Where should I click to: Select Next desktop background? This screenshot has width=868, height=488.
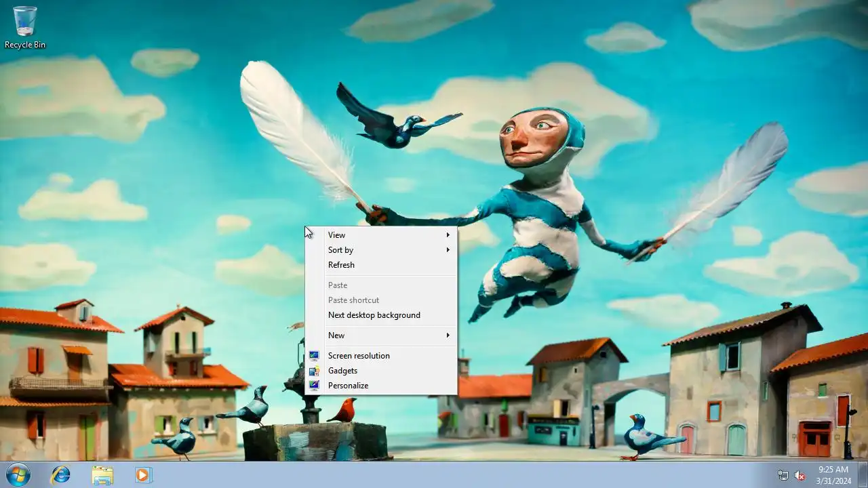(381, 315)
